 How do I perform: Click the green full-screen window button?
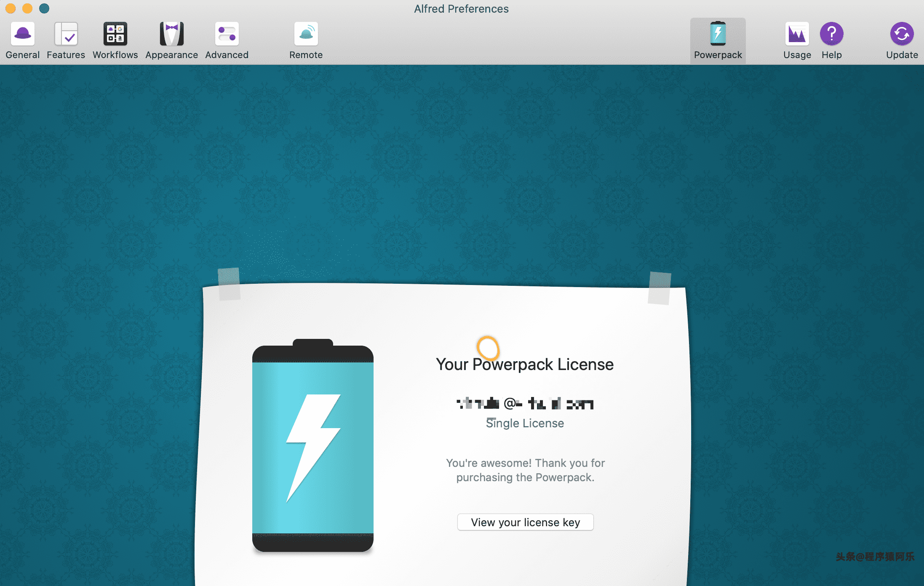tap(44, 8)
